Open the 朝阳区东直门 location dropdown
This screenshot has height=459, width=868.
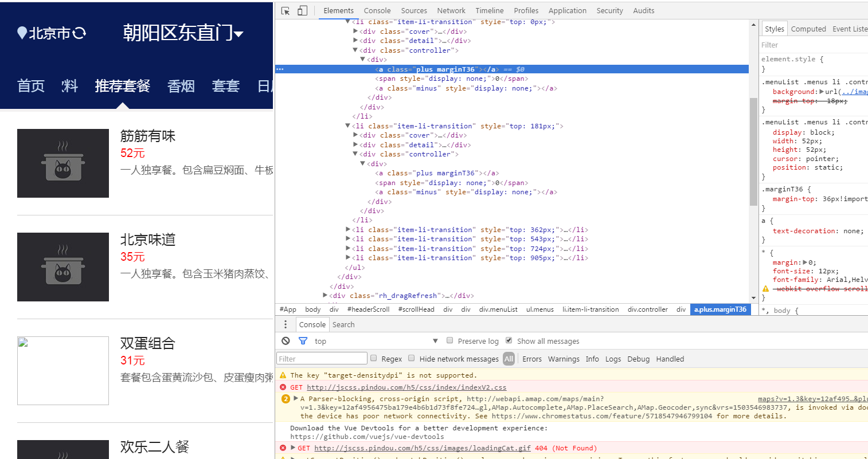[x=183, y=33]
